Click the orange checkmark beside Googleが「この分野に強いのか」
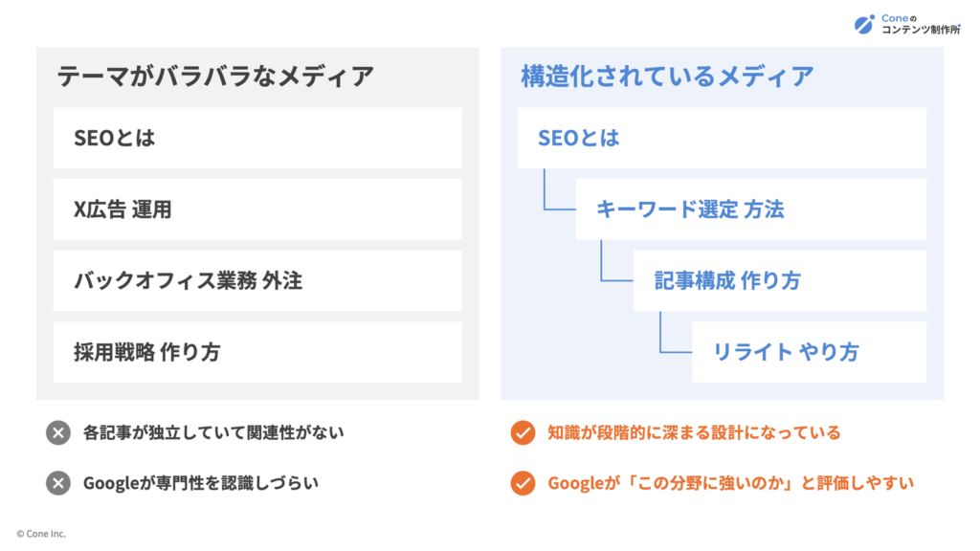Viewport: 980px width, 551px height. (x=523, y=483)
